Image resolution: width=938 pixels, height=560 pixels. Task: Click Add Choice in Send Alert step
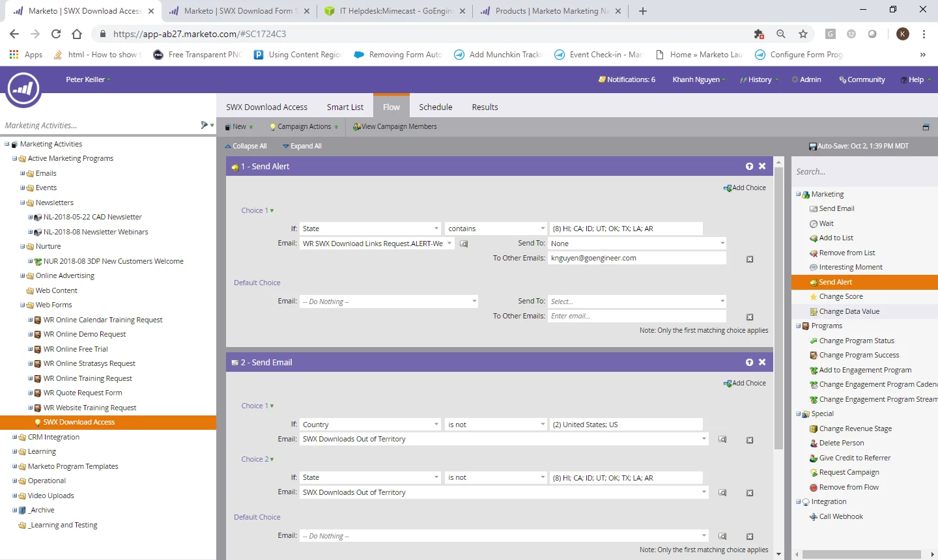745,188
